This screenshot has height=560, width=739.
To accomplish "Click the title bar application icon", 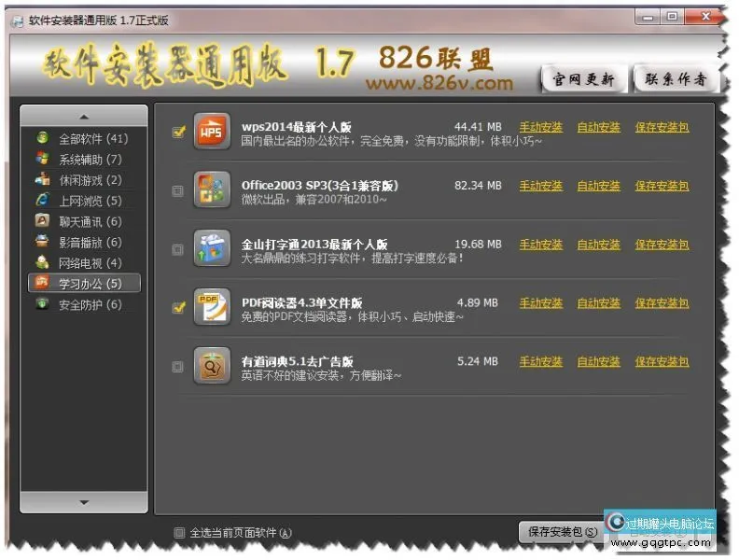I will (x=17, y=21).
